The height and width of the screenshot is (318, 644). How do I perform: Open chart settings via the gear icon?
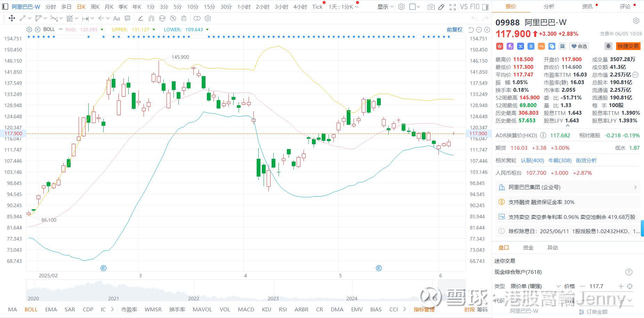point(401,7)
